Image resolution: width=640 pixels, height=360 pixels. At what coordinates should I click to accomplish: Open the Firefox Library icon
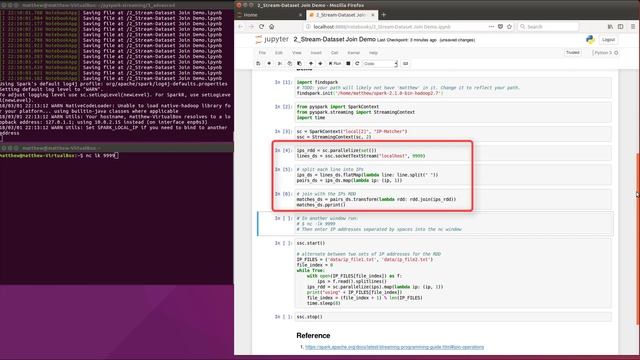(x=610, y=27)
